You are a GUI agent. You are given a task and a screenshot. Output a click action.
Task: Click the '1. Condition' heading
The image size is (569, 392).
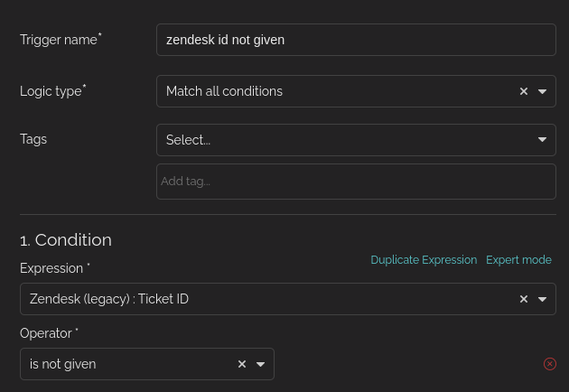66,240
